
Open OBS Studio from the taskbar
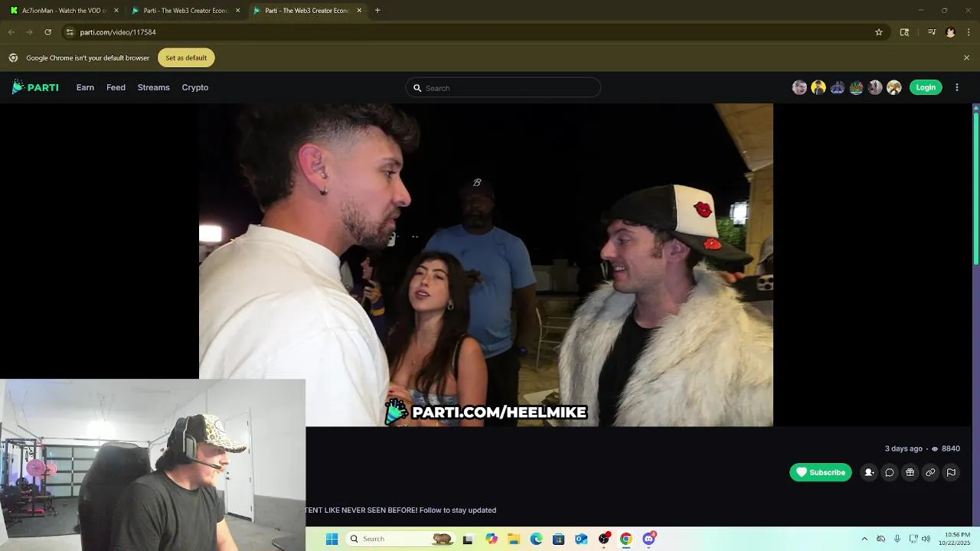click(x=604, y=539)
